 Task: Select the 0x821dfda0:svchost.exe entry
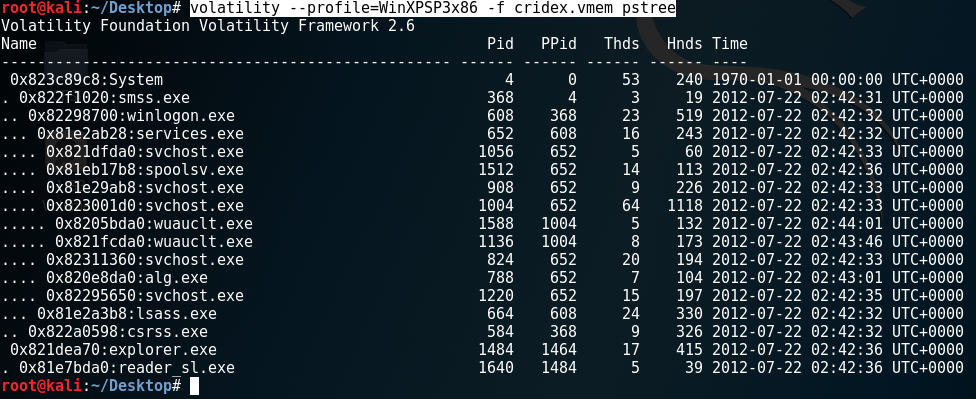pyautogui.click(x=145, y=152)
